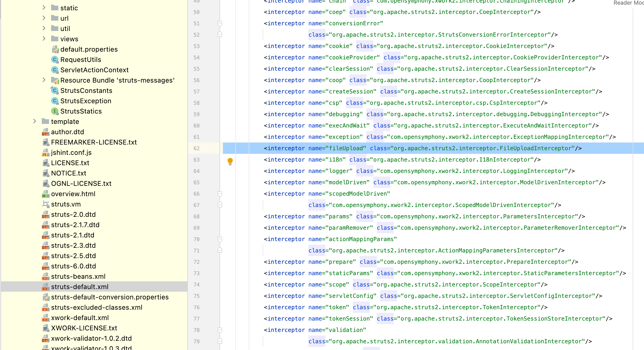
Task: Collapse fold marker at line 51
Action: (220, 23)
